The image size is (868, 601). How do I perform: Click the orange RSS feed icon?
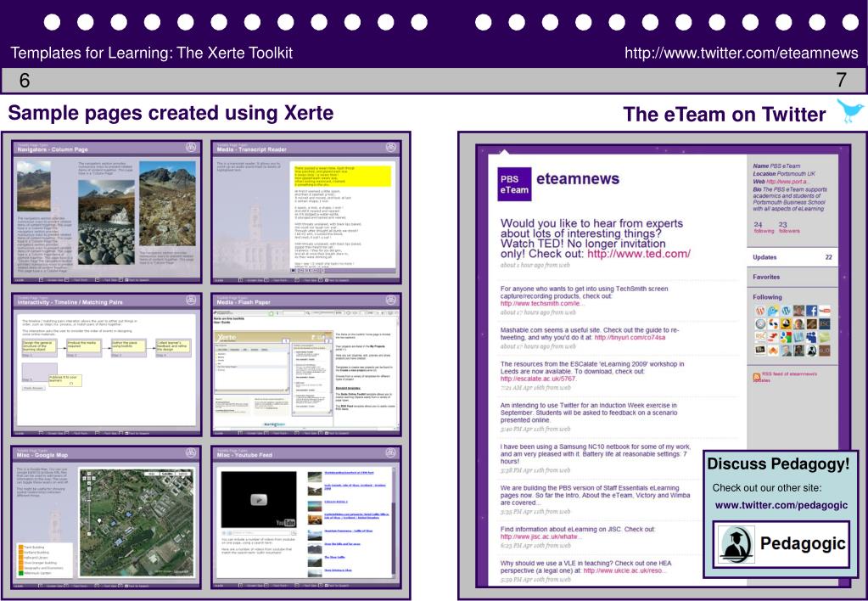pos(756,377)
